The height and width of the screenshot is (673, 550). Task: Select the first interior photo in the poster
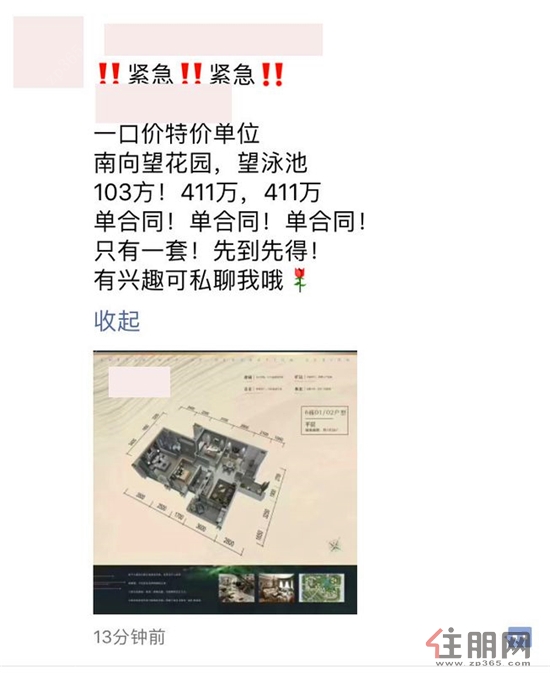237,588
